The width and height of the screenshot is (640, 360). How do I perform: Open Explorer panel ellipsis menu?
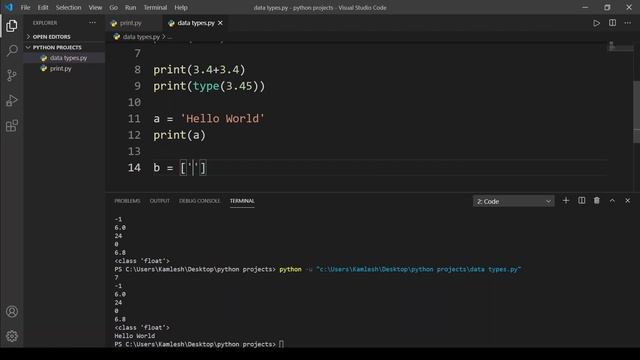pos(93,23)
